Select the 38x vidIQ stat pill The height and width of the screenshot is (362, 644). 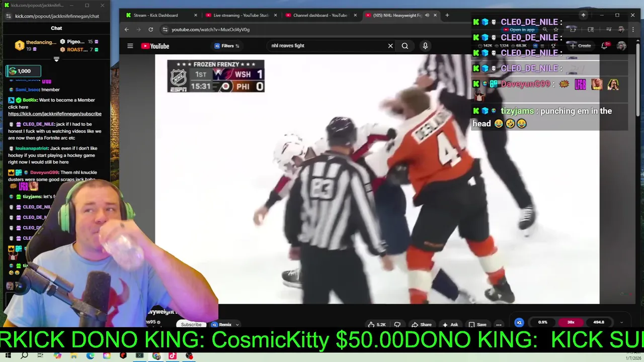[x=571, y=322]
